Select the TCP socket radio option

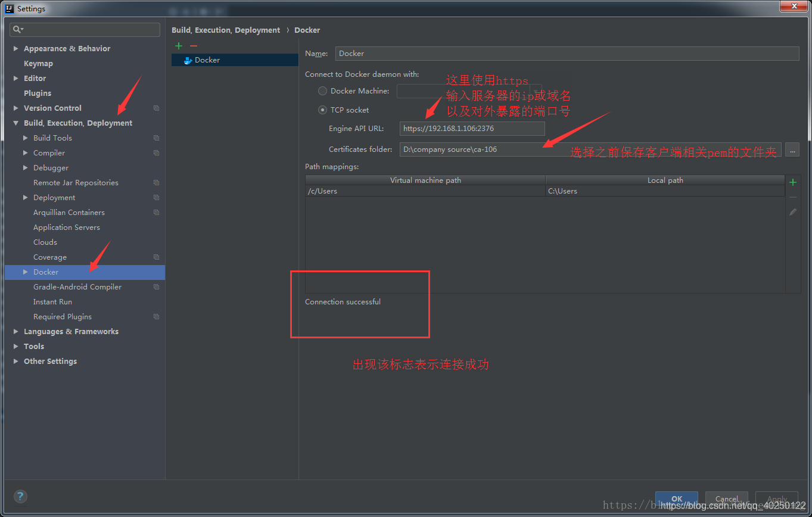point(322,110)
